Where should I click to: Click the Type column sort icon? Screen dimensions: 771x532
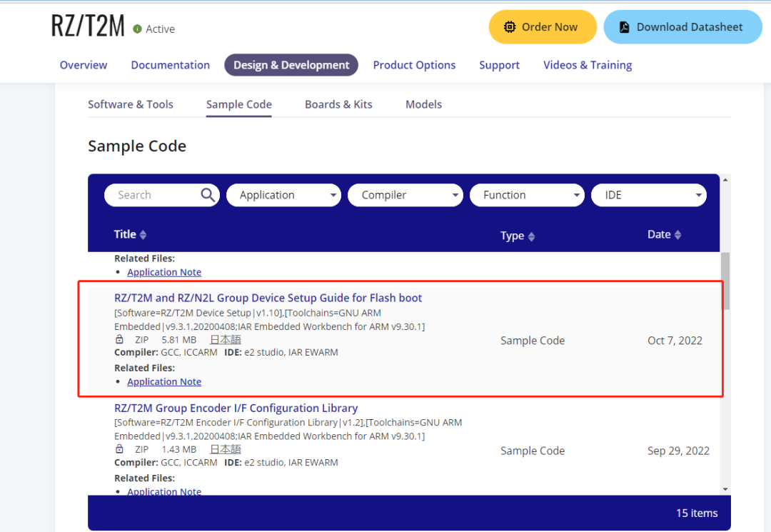531,236
